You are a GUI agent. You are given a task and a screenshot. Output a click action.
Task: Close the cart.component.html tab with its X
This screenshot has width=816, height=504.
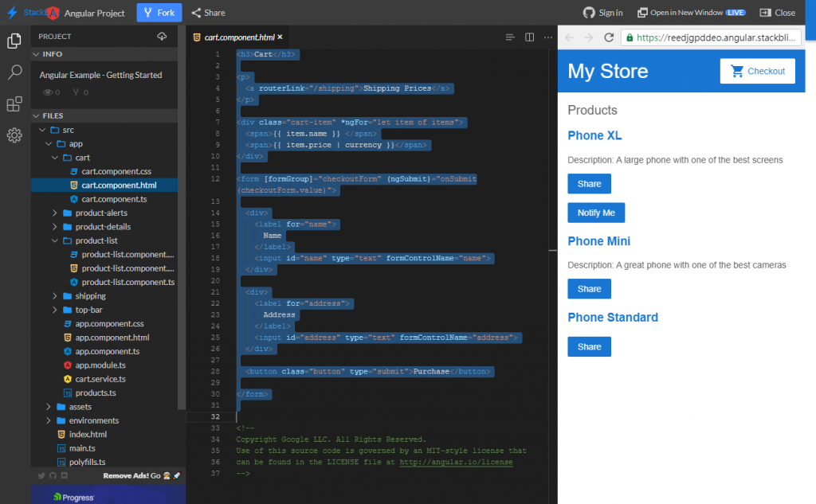[280, 37]
